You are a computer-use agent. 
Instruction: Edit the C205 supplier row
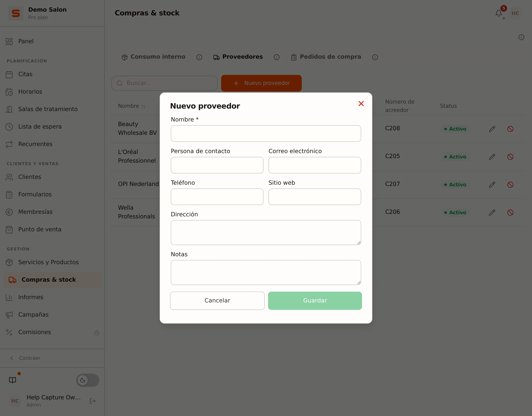[x=492, y=157]
